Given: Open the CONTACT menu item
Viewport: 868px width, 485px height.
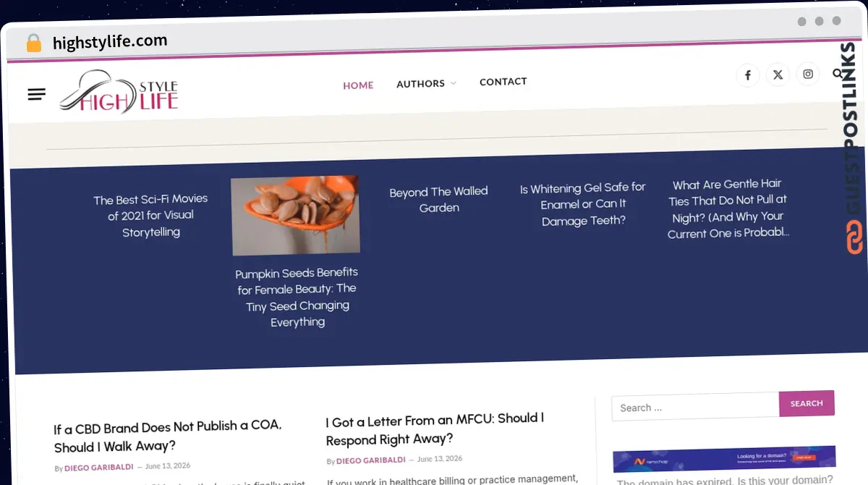Looking at the screenshot, I should pyautogui.click(x=503, y=81).
